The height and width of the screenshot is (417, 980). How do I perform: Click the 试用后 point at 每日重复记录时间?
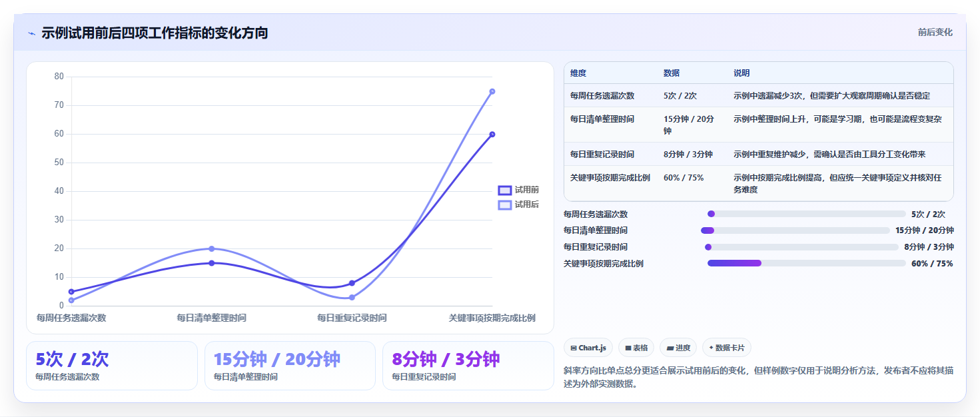point(352,297)
